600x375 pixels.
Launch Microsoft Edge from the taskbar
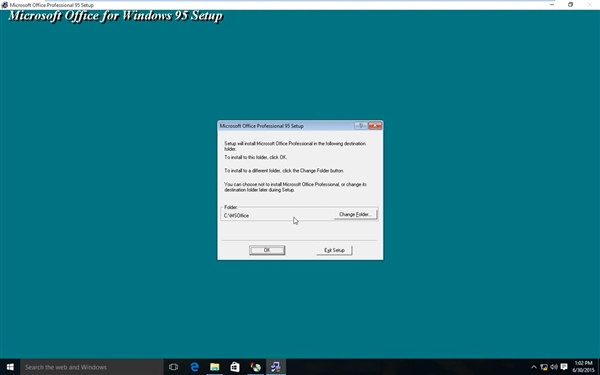click(194, 367)
